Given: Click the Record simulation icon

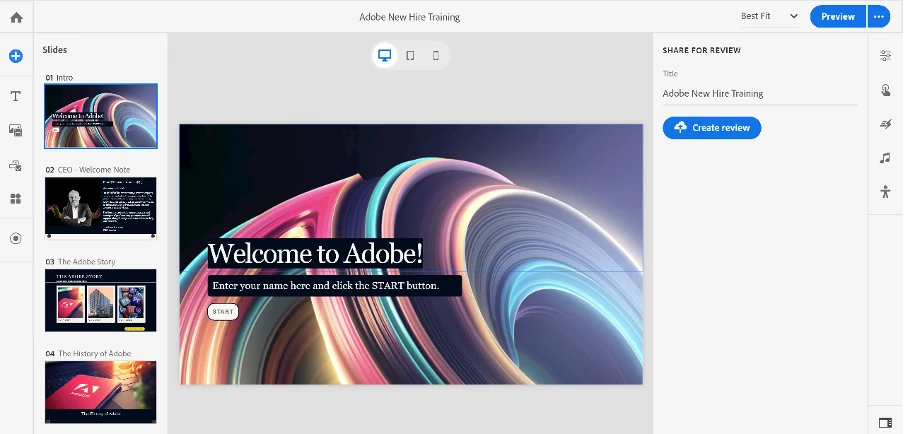Looking at the screenshot, I should point(16,238).
